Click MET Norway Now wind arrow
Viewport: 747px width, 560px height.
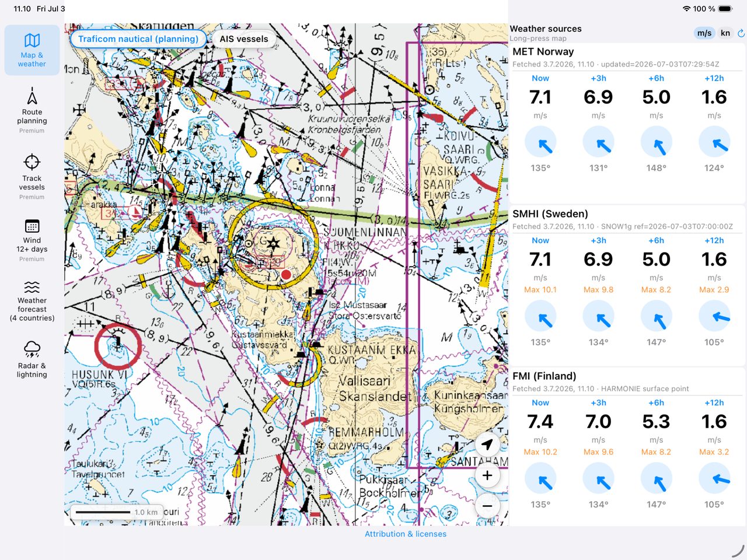pos(540,142)
